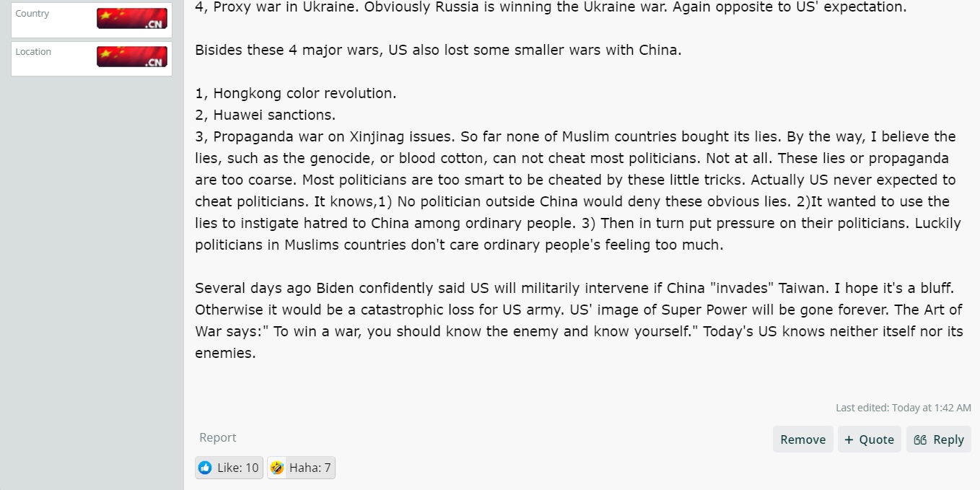Image resolution: width=980 pixels, height=490 pixels.
Task: Click the 'Bisides these 4 major wars' sentence
Action: click(x=438, y=51)
